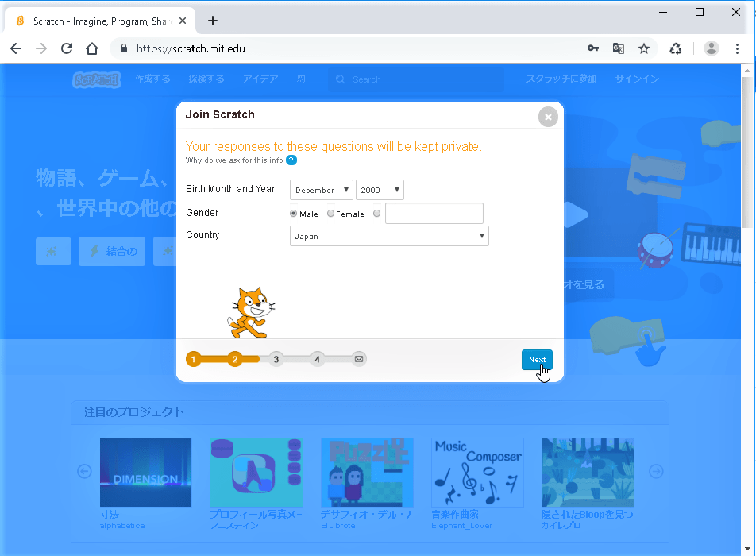This screenshot has width=756, height=556.
Task: Open the hidden Bloop project thumbnail
Action: [x=588, y=473]
